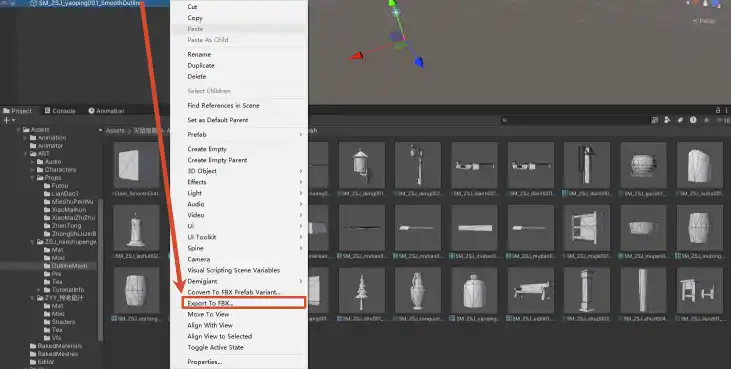Open the Spine submenu
This screenshot has height=369, width=731.
pyautogui.click(x=239, y=248)
